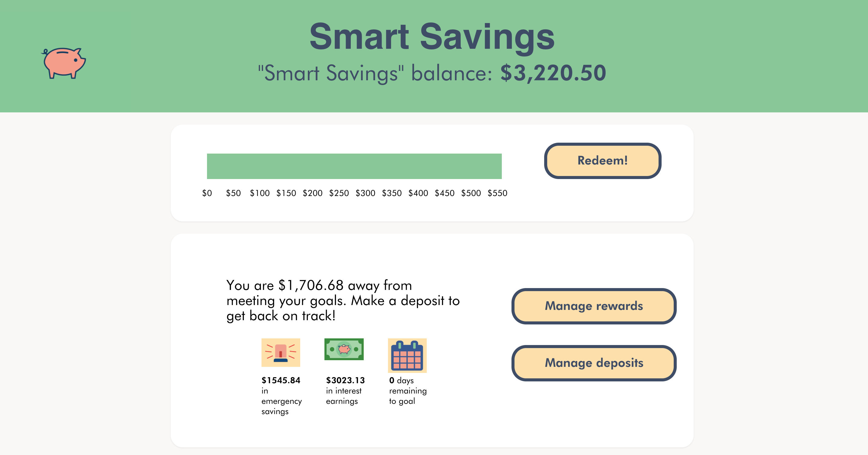This screenshot has width=868, height=455.
Task: Click the $0 progress axis label
Action: [x=207, y=193]
